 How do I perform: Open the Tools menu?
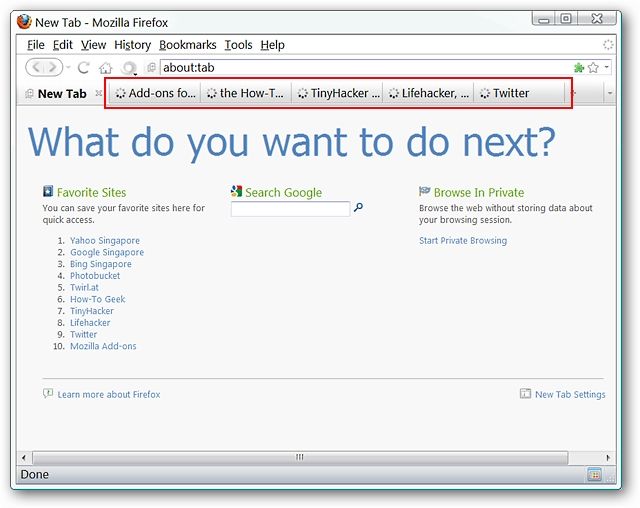238,45
